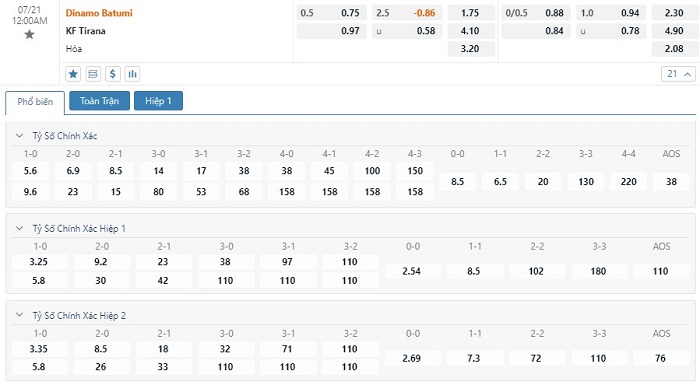Click the dollar sign odds icon
Image resolution: width=700 pixels, height=385 pixels.
(x=112, y=74)
